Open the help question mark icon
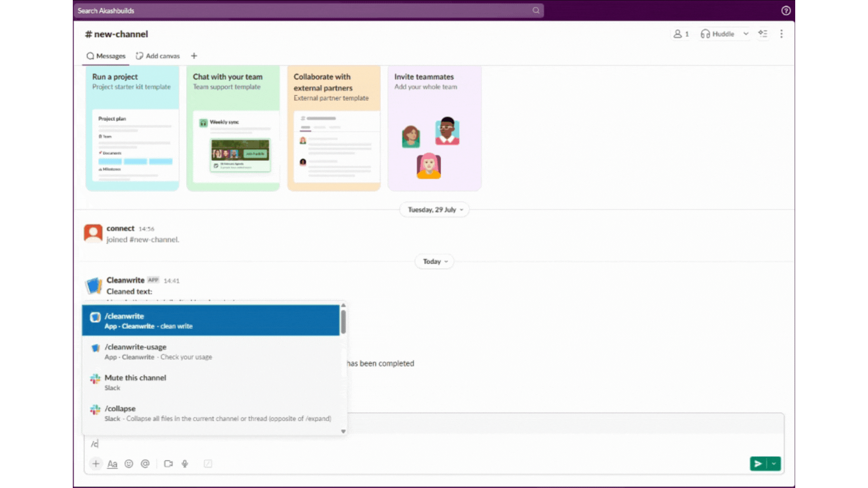This screenshot has height=488, width=868. 786,10
